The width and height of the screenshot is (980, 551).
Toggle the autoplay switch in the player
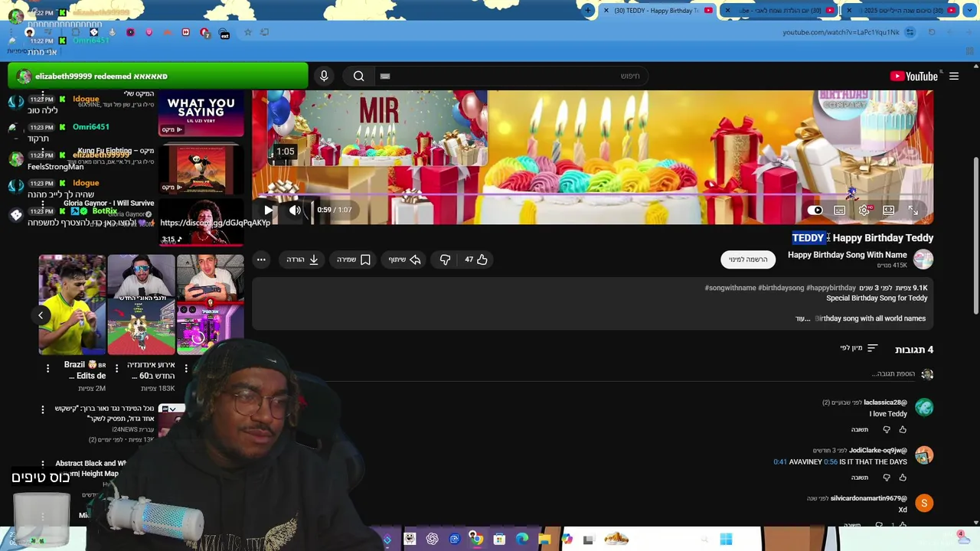pyautogui.click(x=815, y=210)
